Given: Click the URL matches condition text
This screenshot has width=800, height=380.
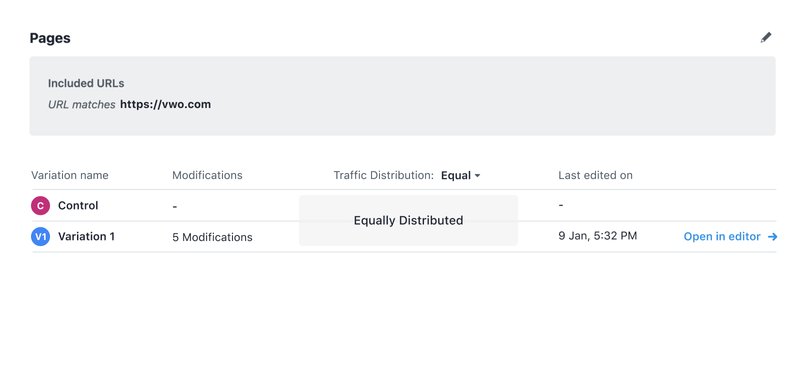Looking at the screenshot, I should click(x=82, y=105).
